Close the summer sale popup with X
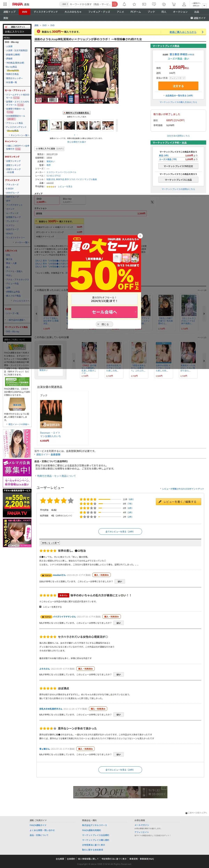Screen dimensions: 209x868 140,236
